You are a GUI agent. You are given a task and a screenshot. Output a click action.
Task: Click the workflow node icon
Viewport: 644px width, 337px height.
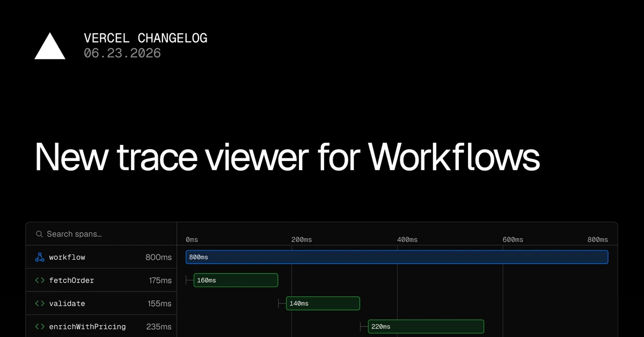coord(40,257)
